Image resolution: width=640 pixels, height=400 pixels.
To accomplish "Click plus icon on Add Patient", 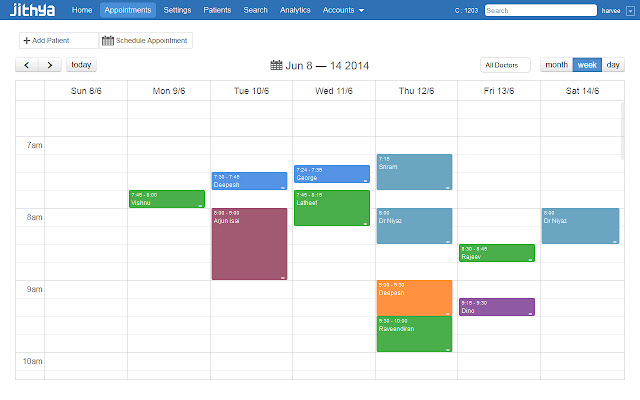I will click(26, 41).
